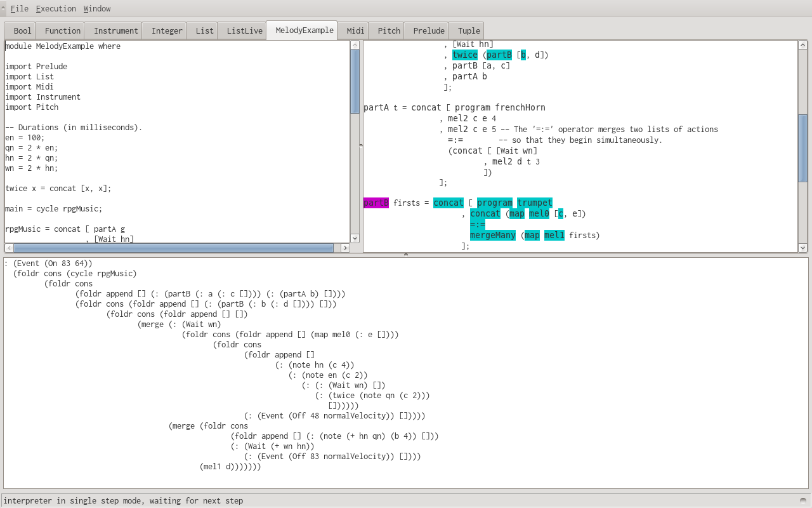Click the vertical splitter handle between code panes
This screenshot has width=812, height=508.
361,145
